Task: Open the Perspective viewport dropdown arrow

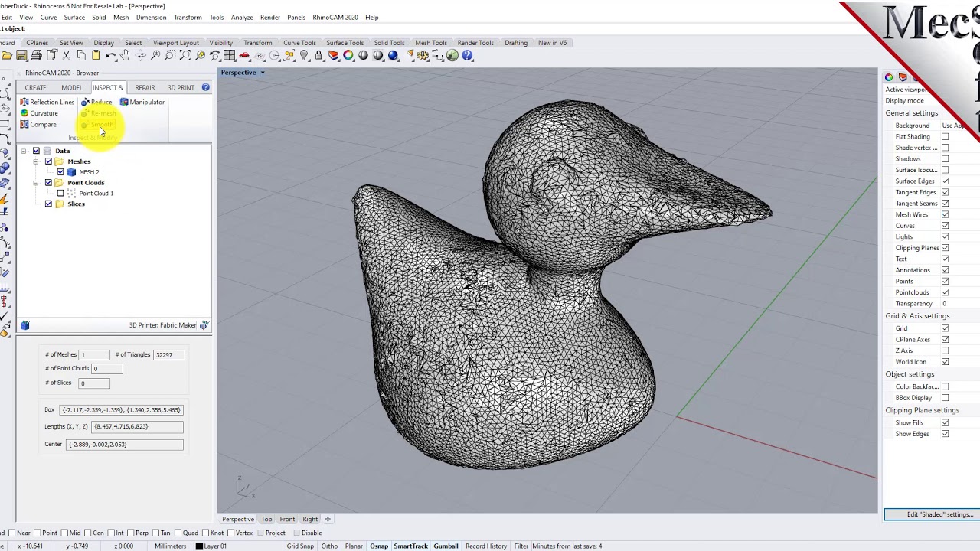Action: pos(262,73)
